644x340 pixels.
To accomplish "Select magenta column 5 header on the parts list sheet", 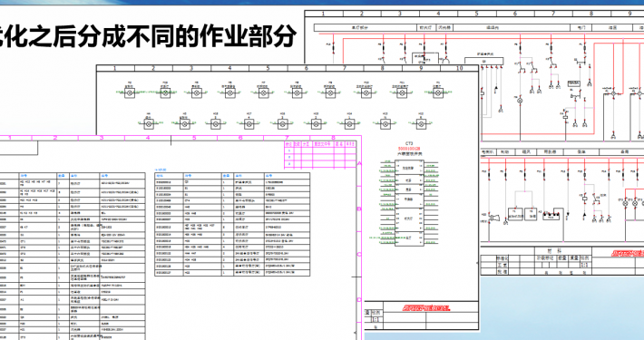I will 194,138.
